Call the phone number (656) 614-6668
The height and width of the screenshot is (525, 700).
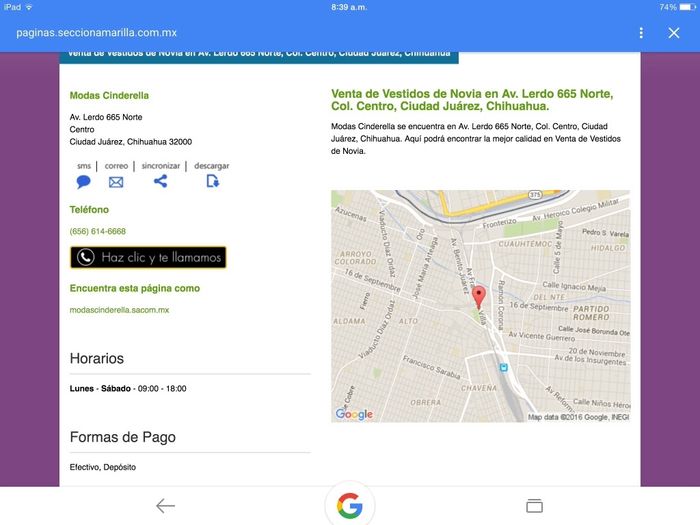point(97,231)
